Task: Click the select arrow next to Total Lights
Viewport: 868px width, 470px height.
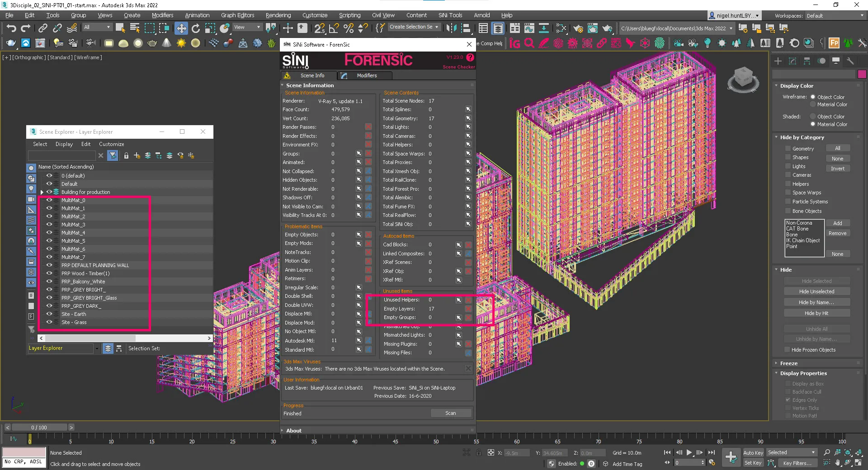Action: click(x=468, y=127)
